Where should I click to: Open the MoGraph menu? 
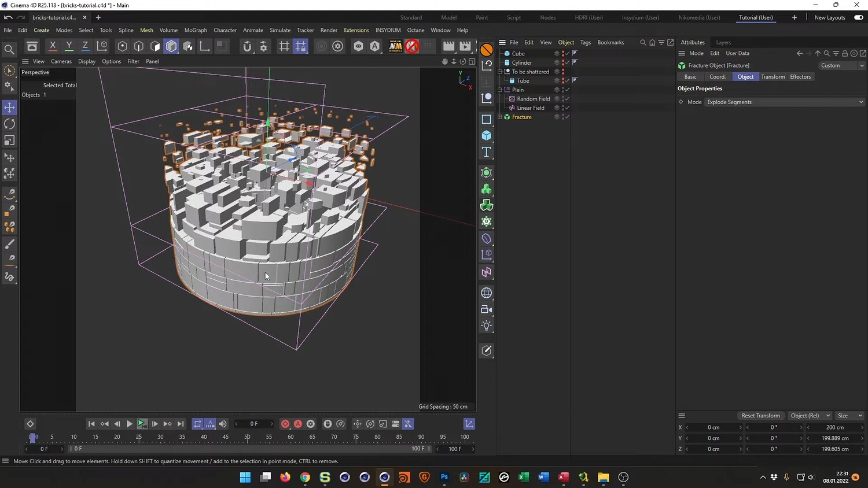pyautogui.click(x=196, y=30)
